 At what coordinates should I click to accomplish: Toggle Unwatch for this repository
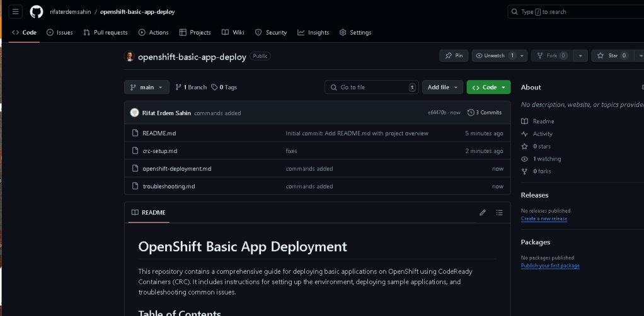(494, 56)
